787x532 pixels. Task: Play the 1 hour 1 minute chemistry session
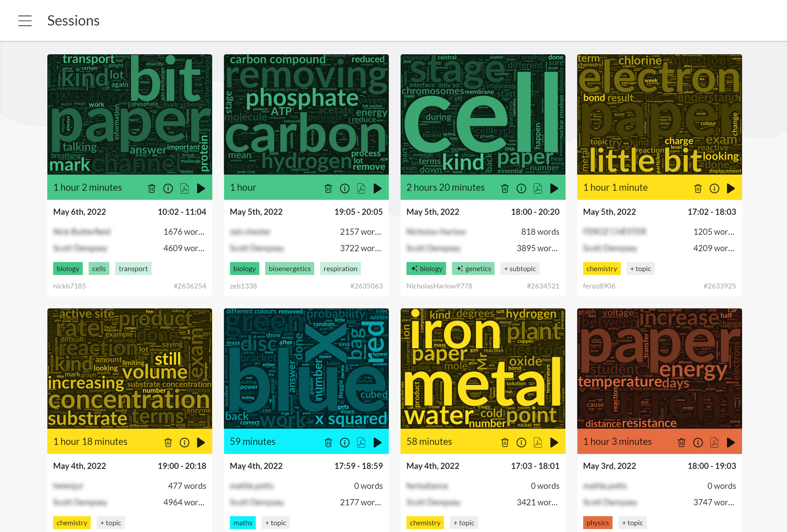tap(731, 188)
